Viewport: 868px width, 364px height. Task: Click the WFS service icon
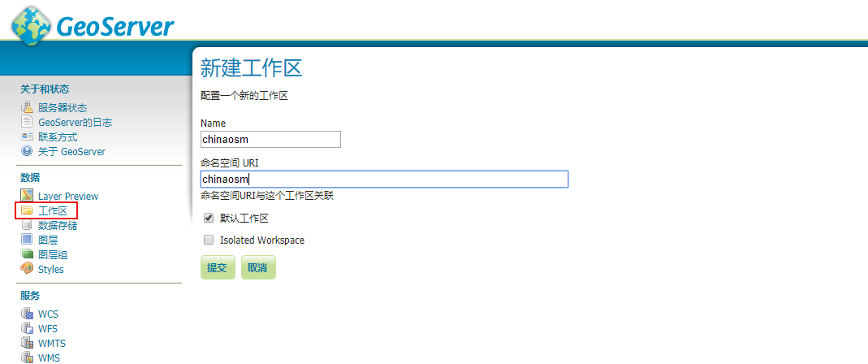[x=27, y=328]
